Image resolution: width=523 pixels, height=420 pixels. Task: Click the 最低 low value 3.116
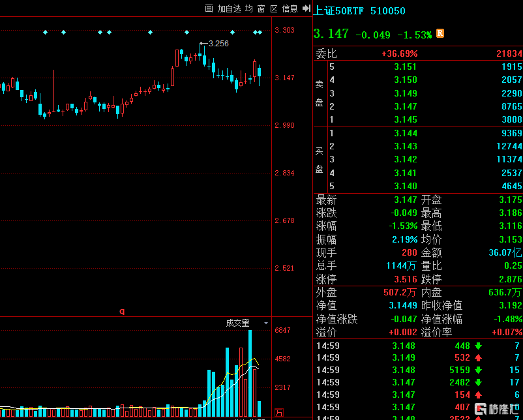(511, 226)
